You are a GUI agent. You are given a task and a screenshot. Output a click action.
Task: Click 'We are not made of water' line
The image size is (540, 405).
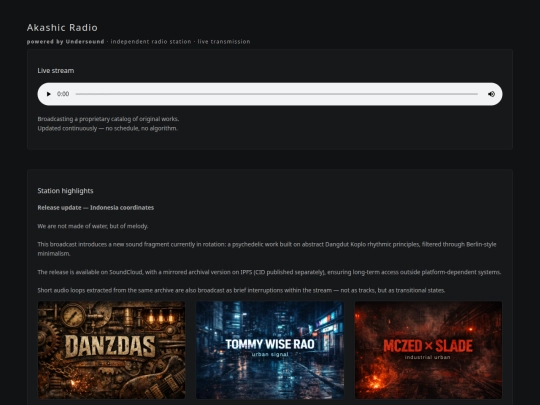[x=93, y=226]
